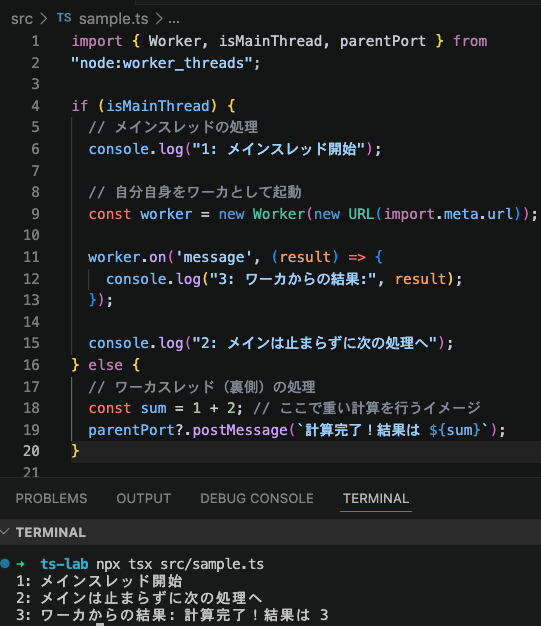541x626 pixels.
Task: Click the "node:worker_threads" string
Action: 162,63
